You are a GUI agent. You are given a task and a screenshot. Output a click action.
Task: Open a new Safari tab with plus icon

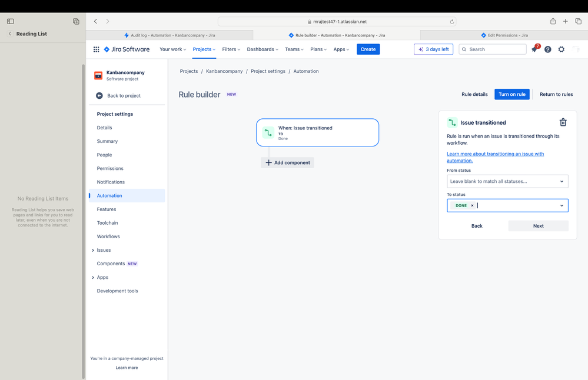coord(565,21)
